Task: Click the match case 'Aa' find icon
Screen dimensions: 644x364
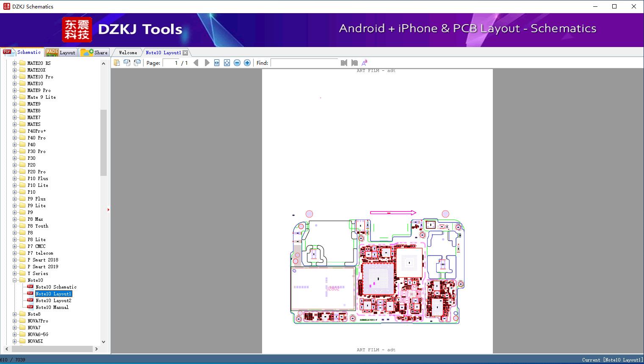Action: pyautogui.click(x=364, y=63)
